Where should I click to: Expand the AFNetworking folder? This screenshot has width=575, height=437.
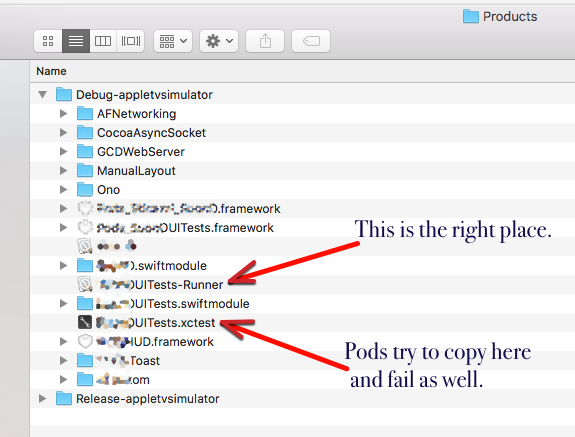[63, 114]
